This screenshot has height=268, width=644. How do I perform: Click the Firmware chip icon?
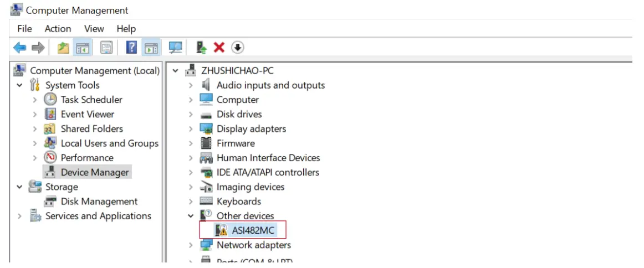206,143
